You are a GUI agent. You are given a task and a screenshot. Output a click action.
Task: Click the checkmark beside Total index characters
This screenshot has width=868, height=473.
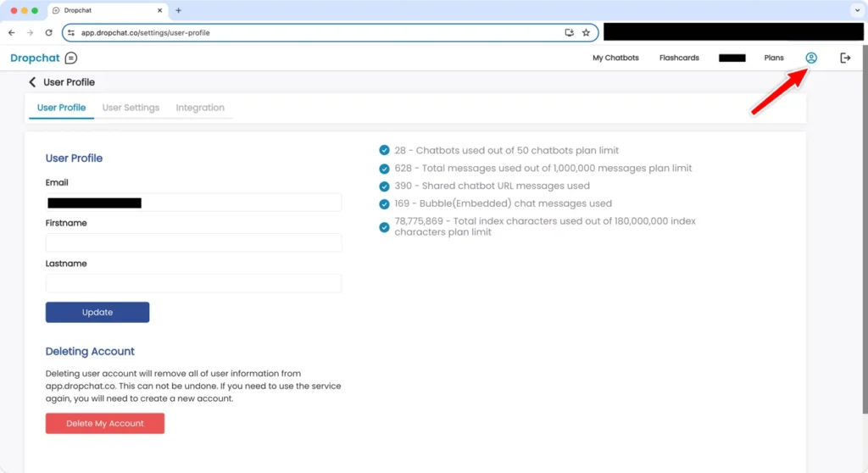384,227
